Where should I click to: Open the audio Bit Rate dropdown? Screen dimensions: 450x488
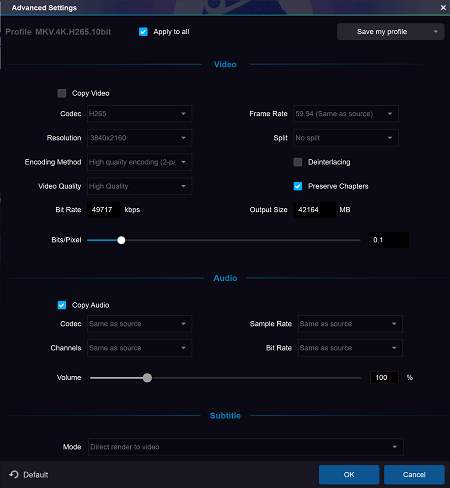coord(350,348)
